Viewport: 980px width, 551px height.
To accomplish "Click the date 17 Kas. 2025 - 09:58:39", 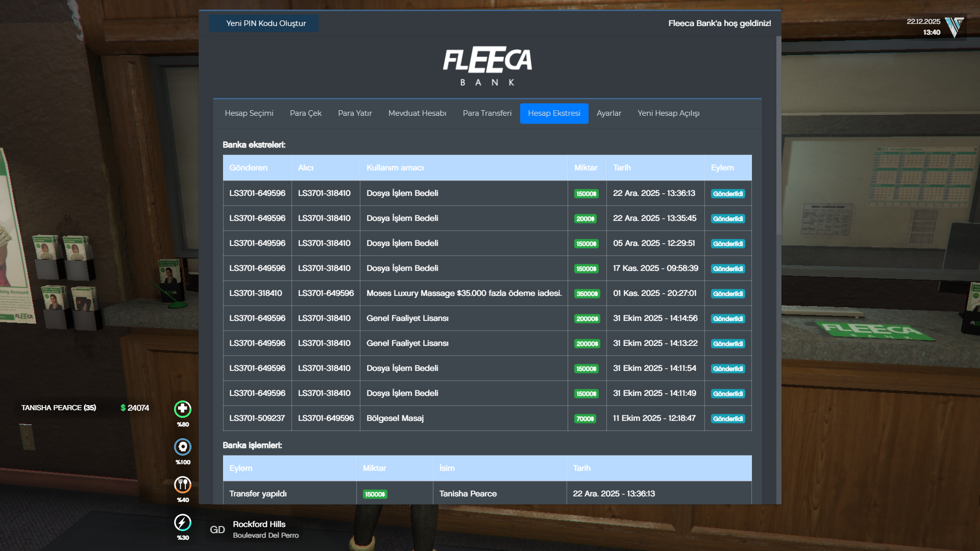I will [655, 268].
